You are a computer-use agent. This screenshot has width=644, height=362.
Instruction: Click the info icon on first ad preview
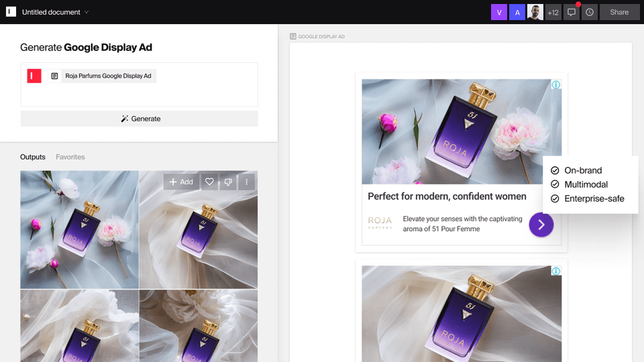tap(555, 84)
